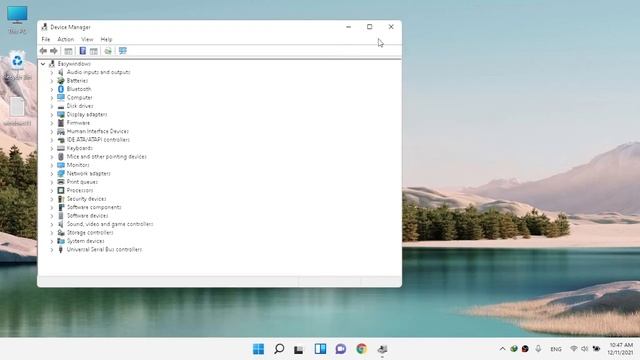Select the Easywindows computer name

pos(74,64)
